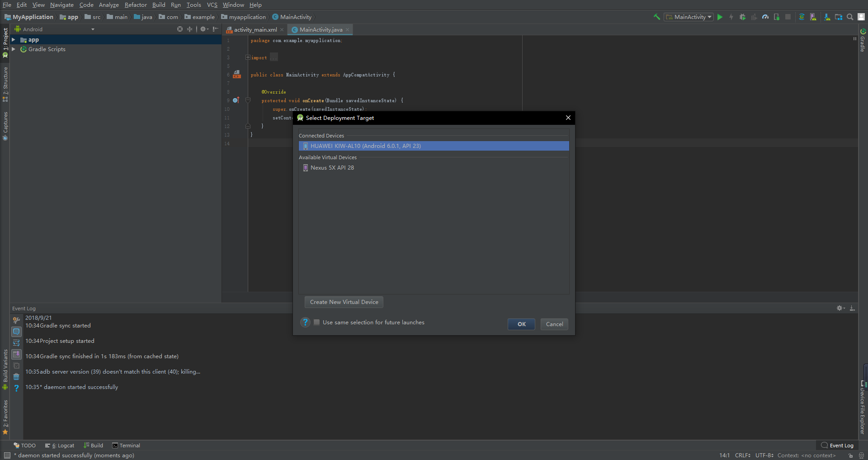
Task: Hide the Event Log panel with hide icon
Action: pos(852,308)
